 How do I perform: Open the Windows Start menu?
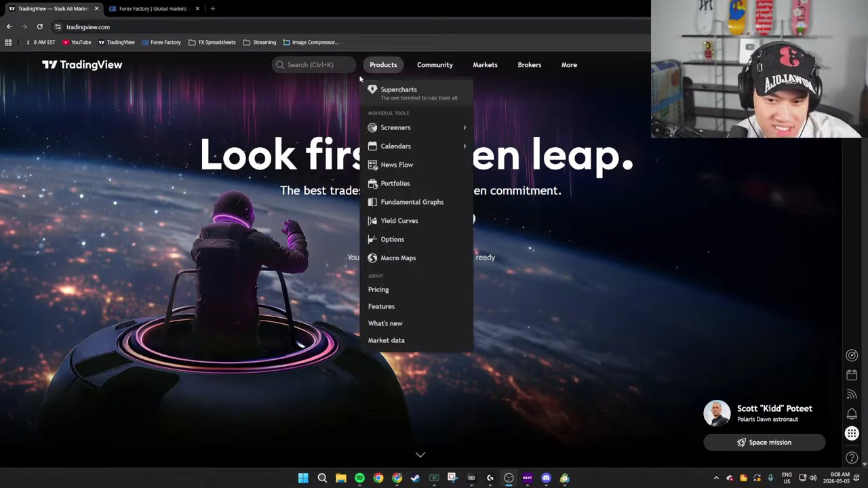point(303,478)
